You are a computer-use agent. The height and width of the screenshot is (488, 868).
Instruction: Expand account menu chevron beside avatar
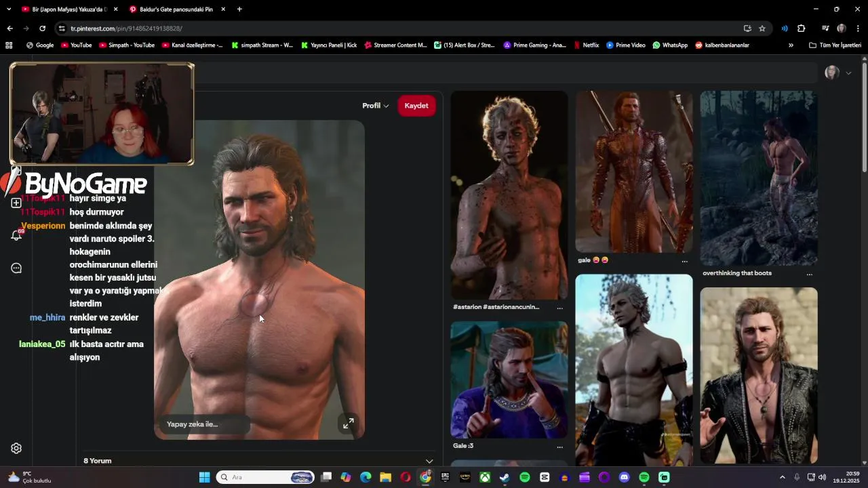(848, 73)
